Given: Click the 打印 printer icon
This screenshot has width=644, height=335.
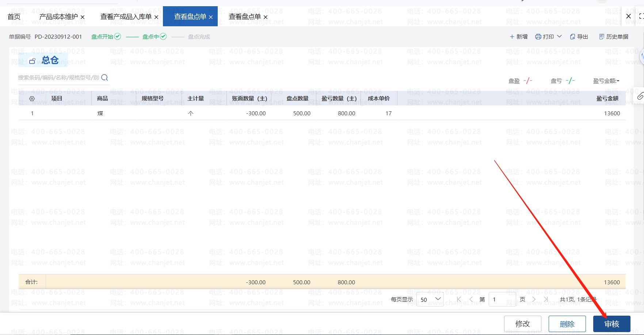Looking at the screenshot, I should coord(538,37).
